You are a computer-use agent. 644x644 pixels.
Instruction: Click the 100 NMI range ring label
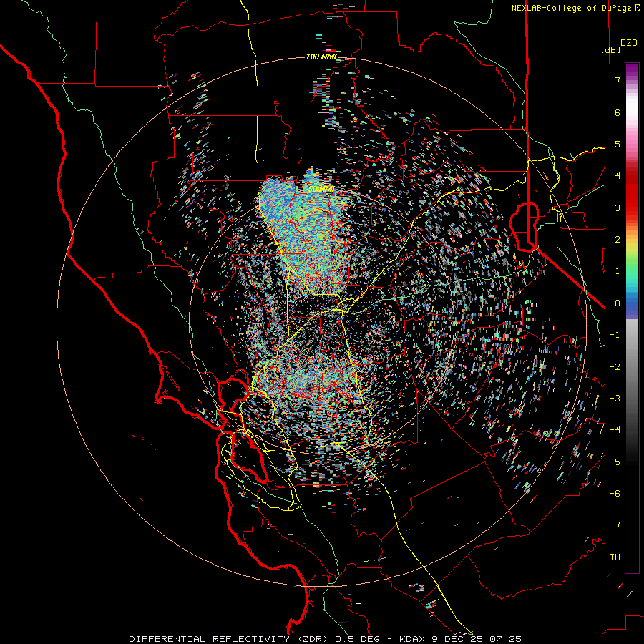click(x=321, y=57)
